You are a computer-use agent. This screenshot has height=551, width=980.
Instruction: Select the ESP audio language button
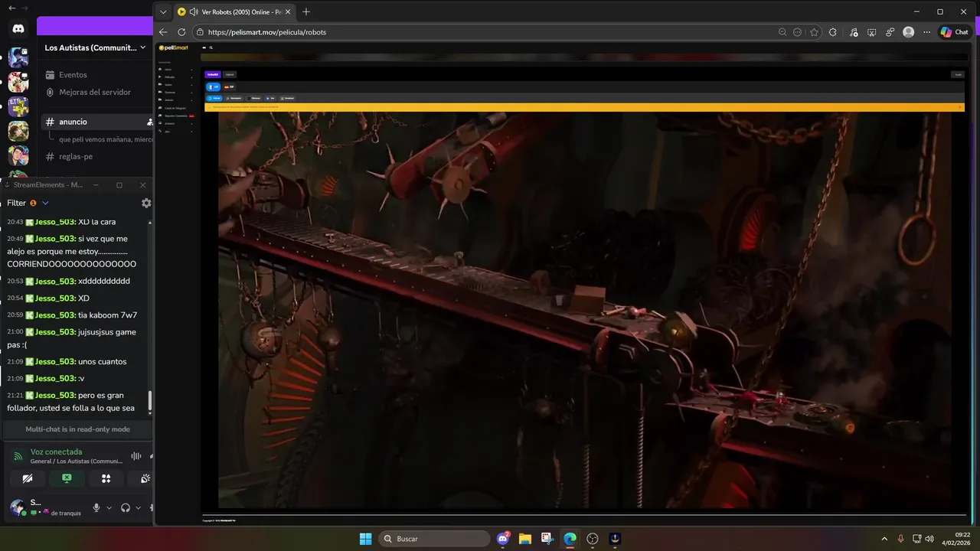[229, 86]
